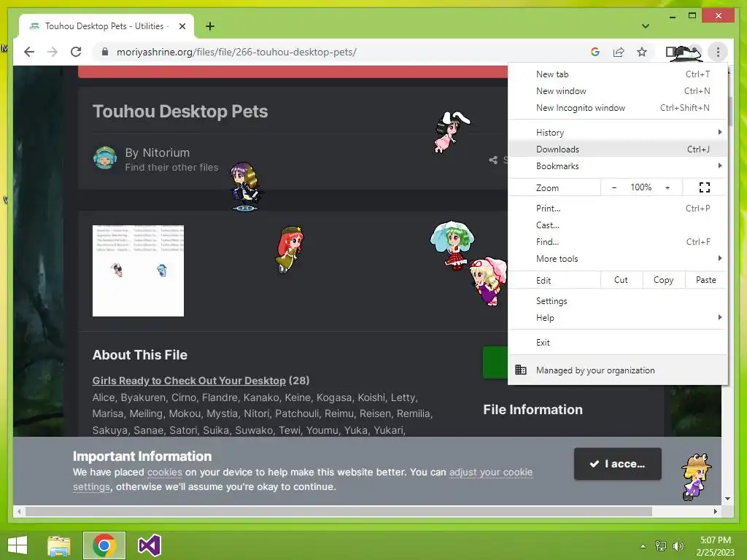Open the tab search chevron
747x560 pixels.
(645, 26)
